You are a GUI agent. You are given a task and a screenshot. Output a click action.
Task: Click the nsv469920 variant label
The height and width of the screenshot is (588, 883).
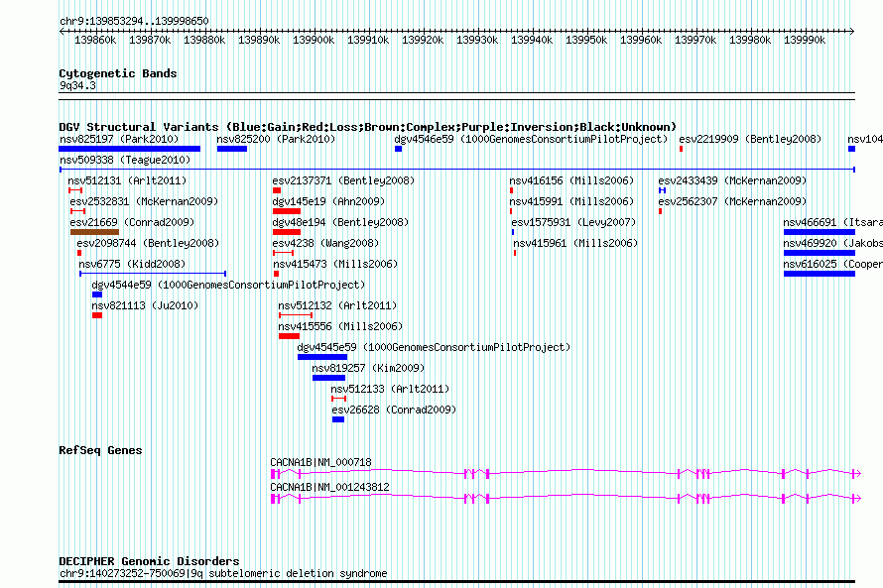[832, 243]
